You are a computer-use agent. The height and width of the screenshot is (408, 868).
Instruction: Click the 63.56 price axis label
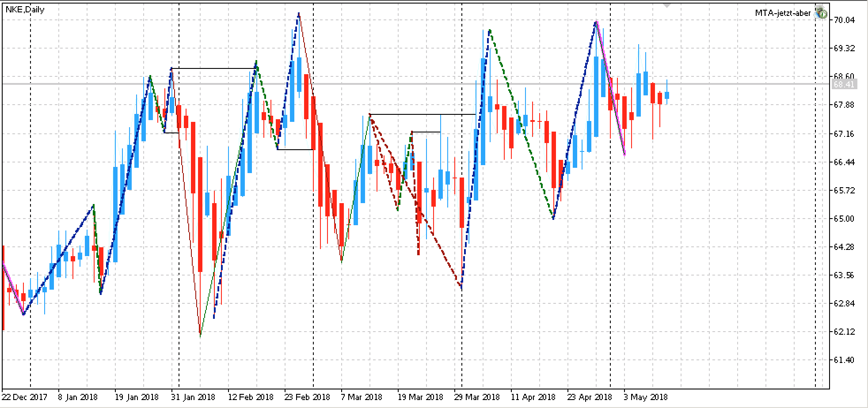tap(844, 275)
